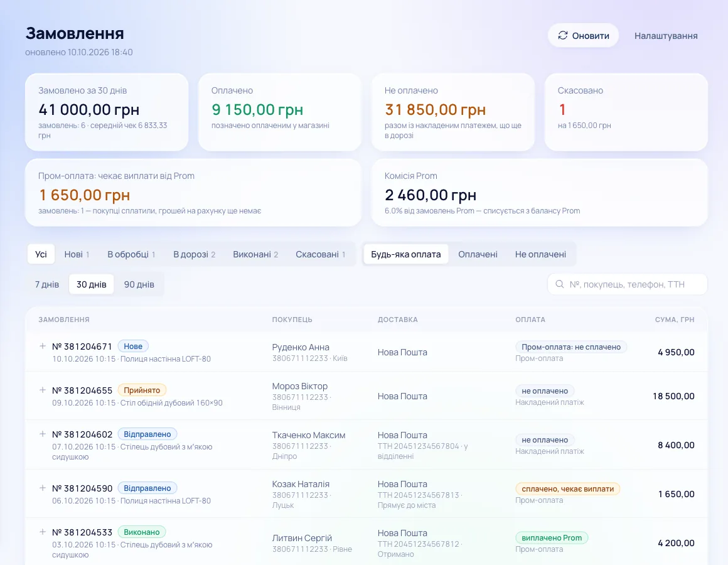Switch to the Нові orders tab

[77, 254]
